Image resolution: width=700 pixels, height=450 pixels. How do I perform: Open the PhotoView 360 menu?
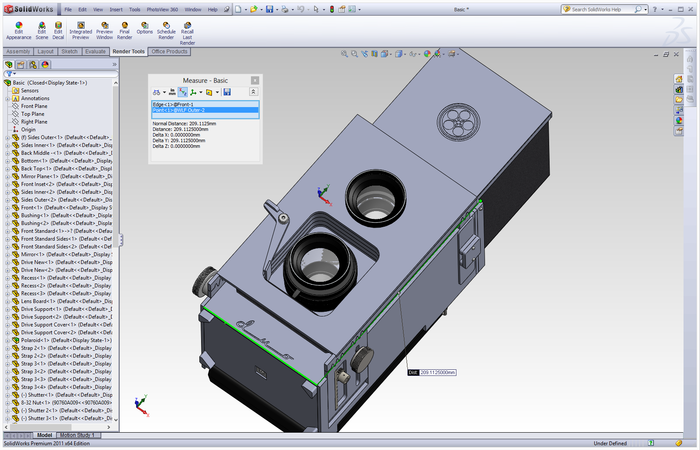(162, 9)
